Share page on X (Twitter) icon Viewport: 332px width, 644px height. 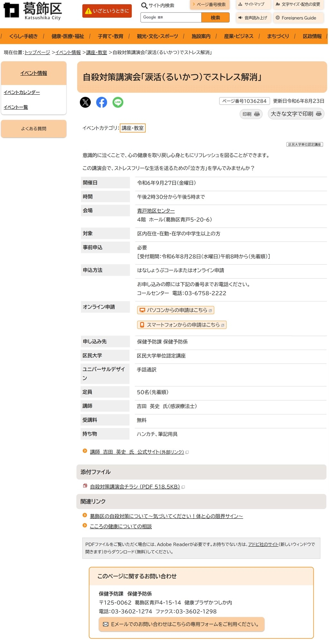(x=85, y=102)
